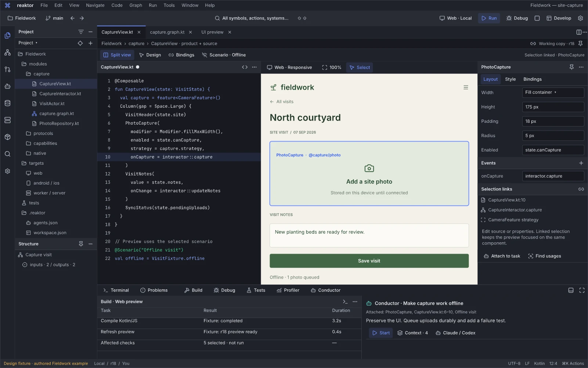Open the structure hierarchy icon in sidebar
This screenshot has width=588, height=368.
coord(7,53)
